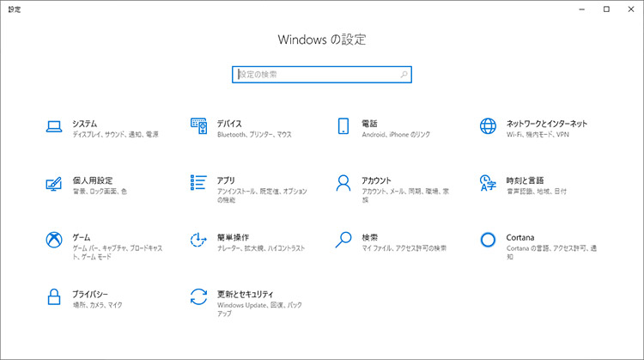Viewport: 644px width, 360px height.
Task: Minimize the 設定 window
Action: (x=582, y=9)
